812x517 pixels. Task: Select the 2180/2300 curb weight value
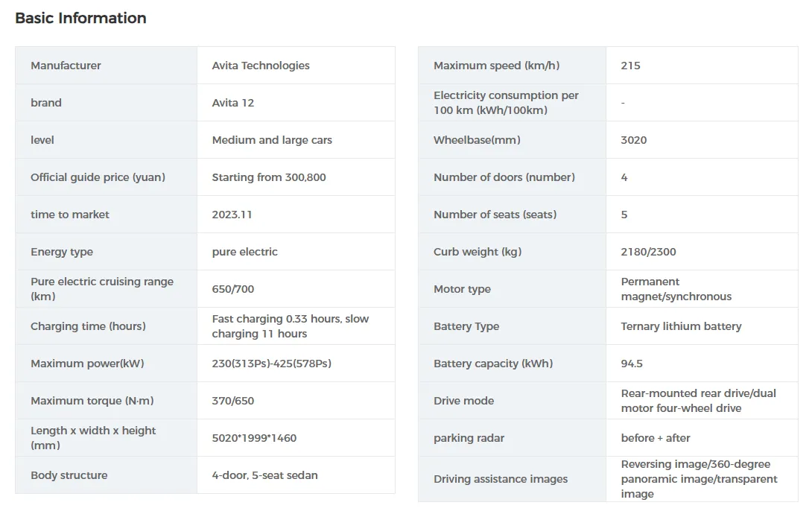coord(648,252)
